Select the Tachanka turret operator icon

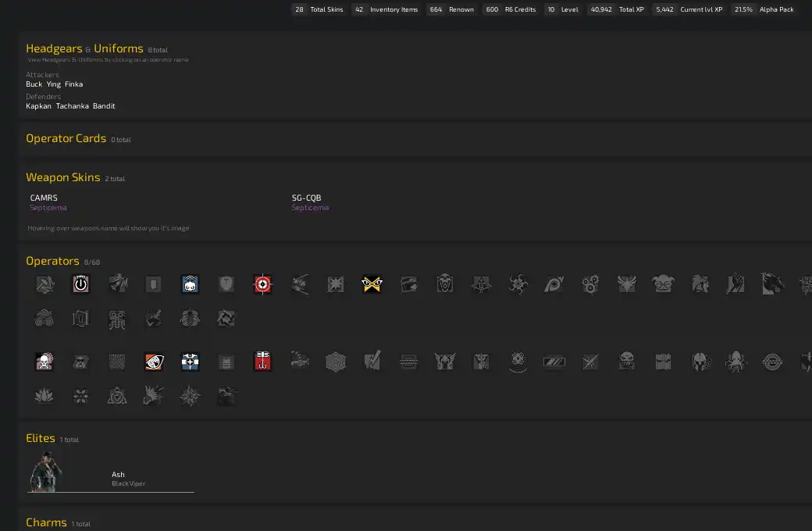tap(299, 359)
